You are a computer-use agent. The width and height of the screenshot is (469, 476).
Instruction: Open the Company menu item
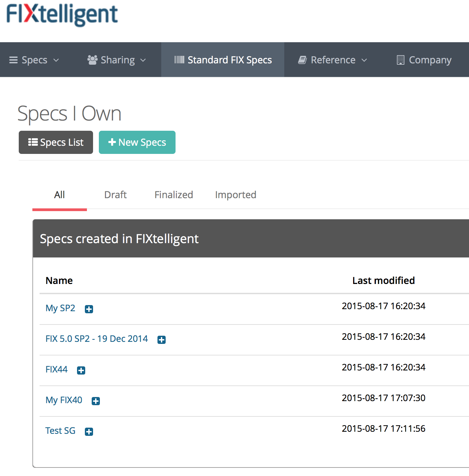click(x=424, y=60)
